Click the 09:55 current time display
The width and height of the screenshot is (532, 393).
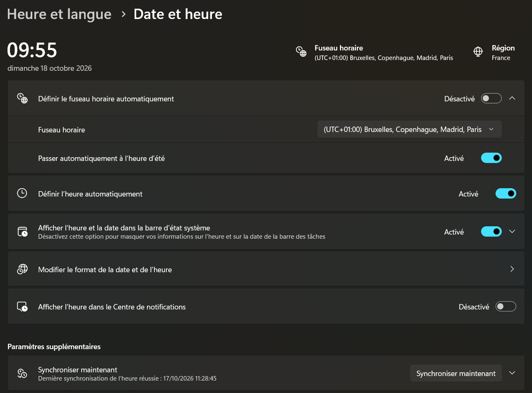click(x=32, y=50)
